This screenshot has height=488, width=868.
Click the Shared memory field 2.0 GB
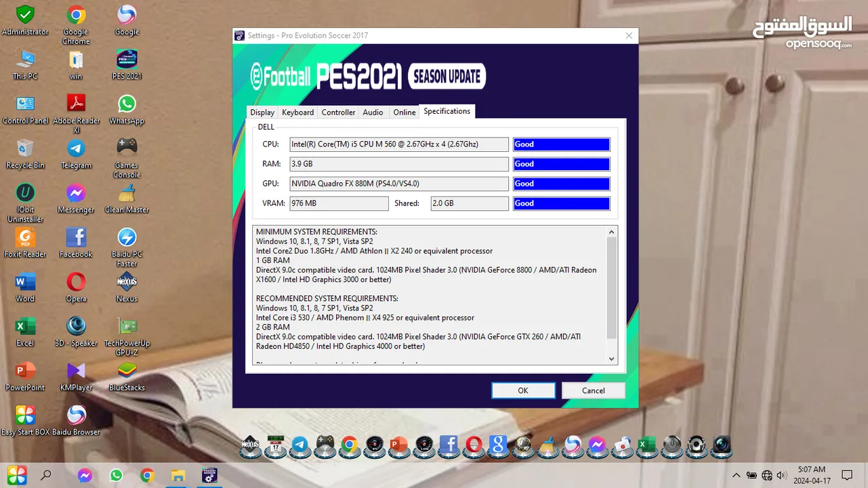pyautogui.click(x=470, y=203)
